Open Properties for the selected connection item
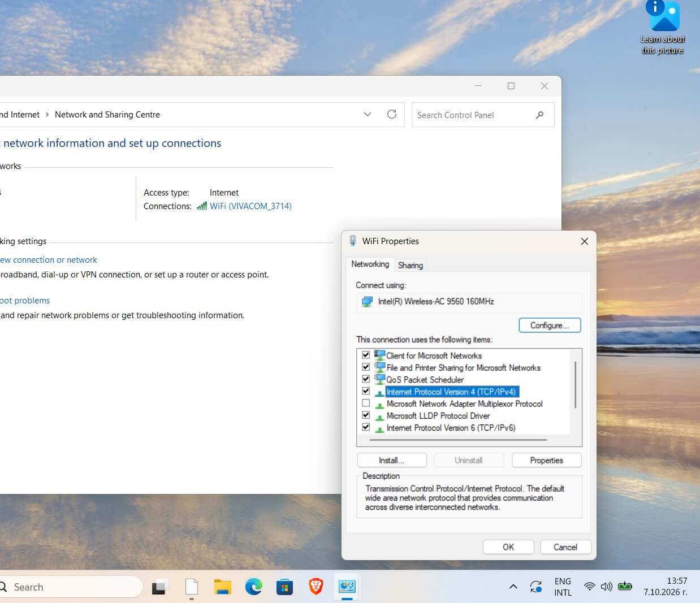 point(547,460)
